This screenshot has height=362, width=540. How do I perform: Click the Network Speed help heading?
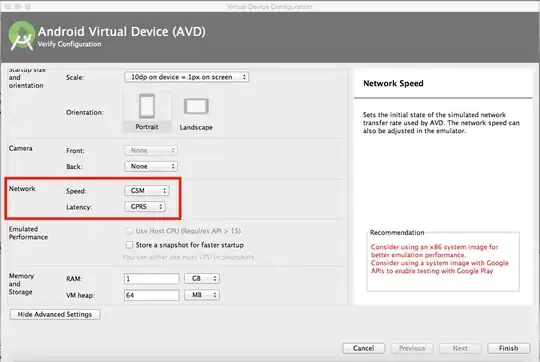pos(393,83)
